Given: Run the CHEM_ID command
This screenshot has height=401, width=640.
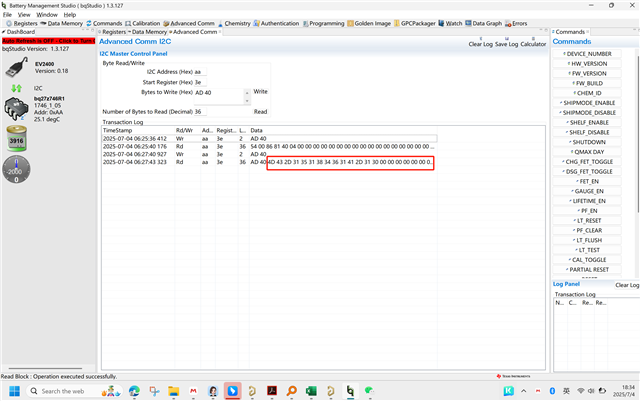Looking at the screenshot, I should coord(587,93).
